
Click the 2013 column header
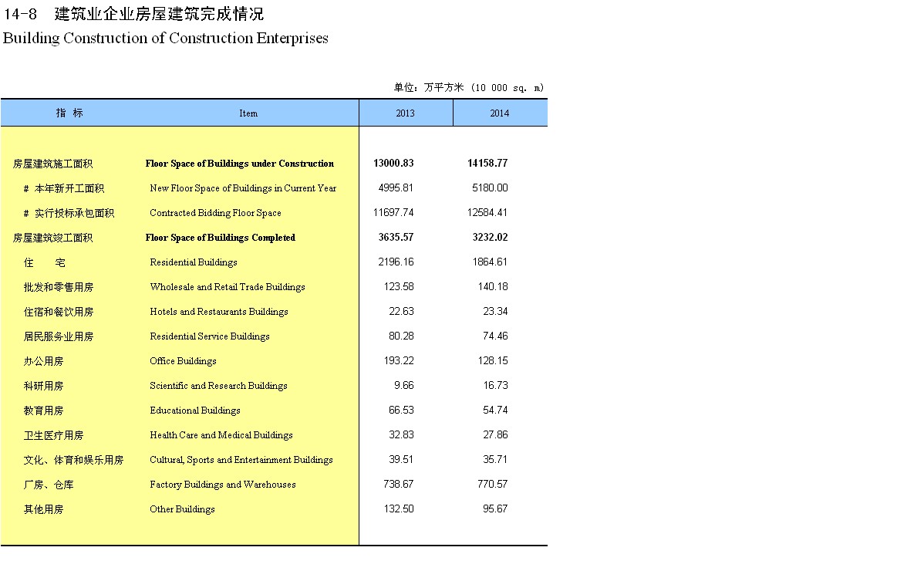coord(405,113)
